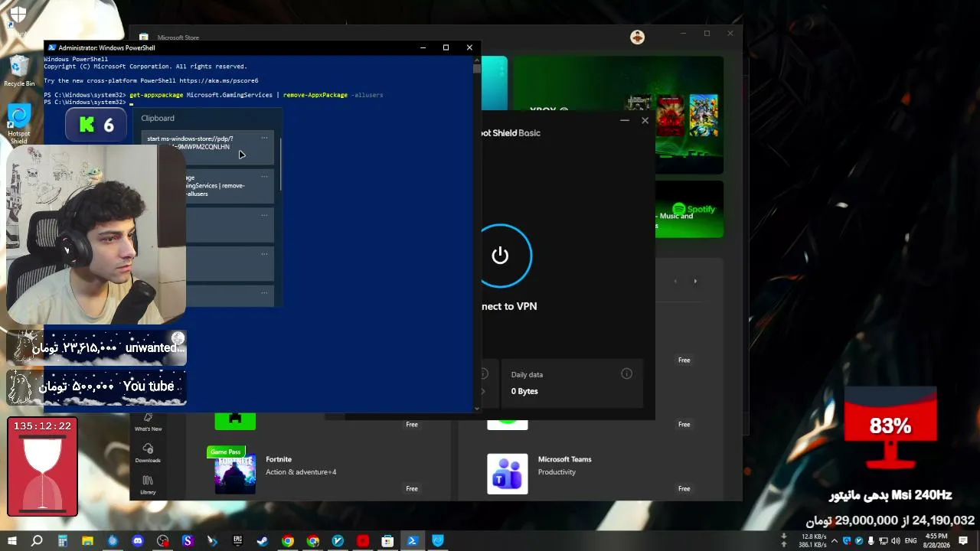Minimize the Hotspot Shield window
Image resolution: width=980 pixels, height=551 pixels.
[x=625, y=120]
